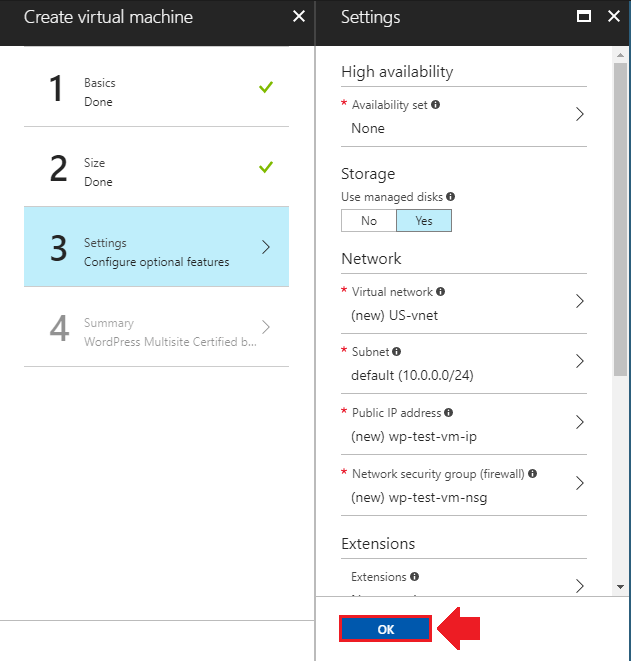Click scrollbar up arrow in Settings blade
631x661 pixels.
click(x=620, y=55)
